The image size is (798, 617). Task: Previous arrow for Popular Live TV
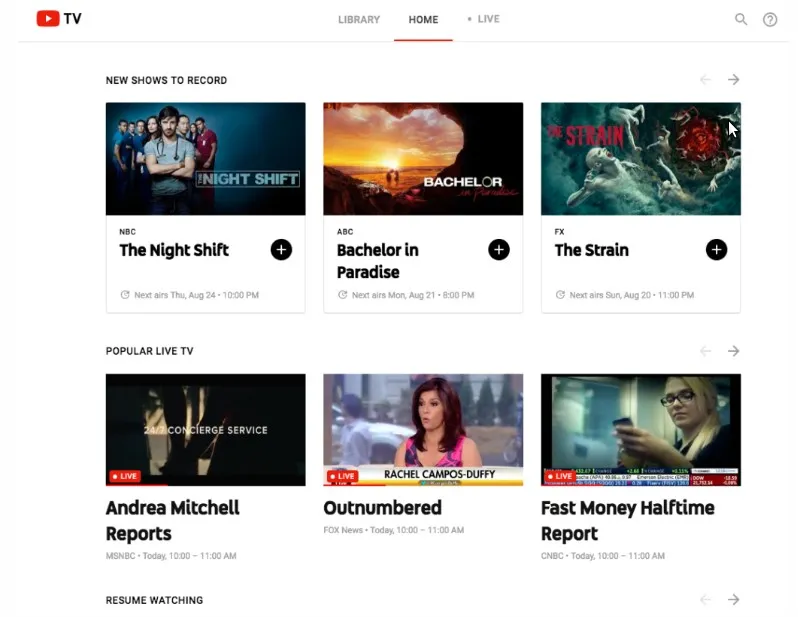coord(705,351)
